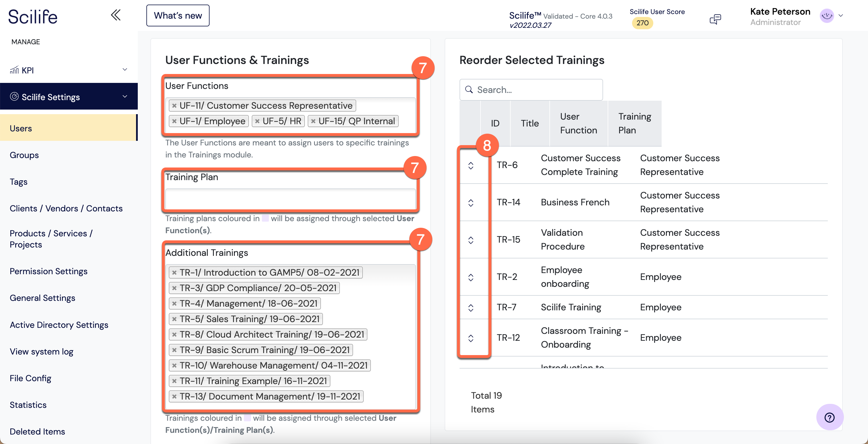The width and height of the screenshot is (868, 444).
Task: Remove the UF-15/ QP Internal chip
Action: point(313,121)
